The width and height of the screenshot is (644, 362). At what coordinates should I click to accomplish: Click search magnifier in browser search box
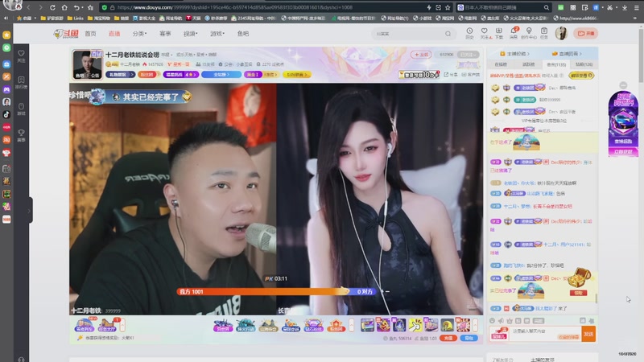tap(547, 7)
